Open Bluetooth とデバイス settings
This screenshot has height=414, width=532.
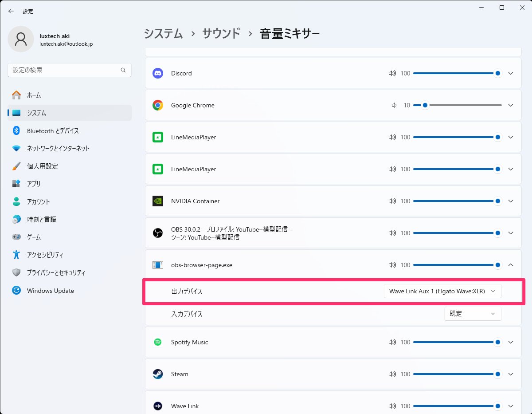[70, 130]
